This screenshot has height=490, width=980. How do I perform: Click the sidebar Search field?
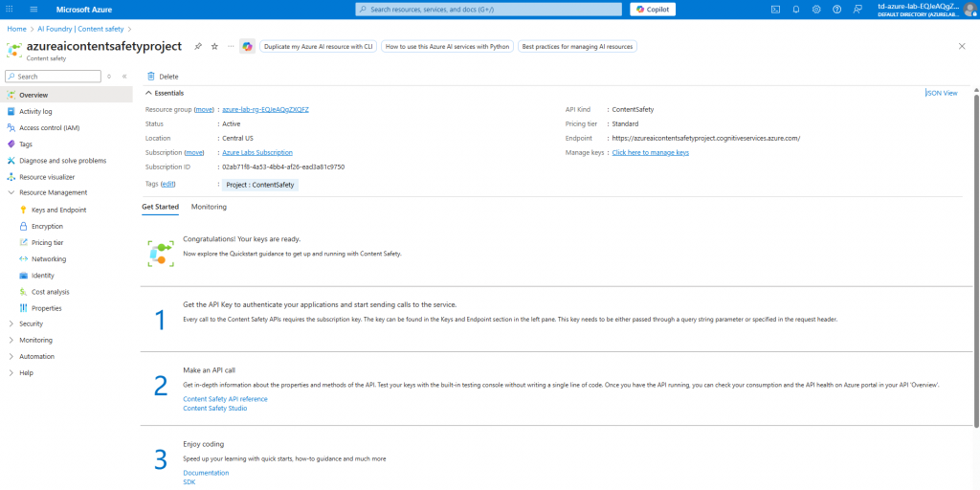coord(53,76)
